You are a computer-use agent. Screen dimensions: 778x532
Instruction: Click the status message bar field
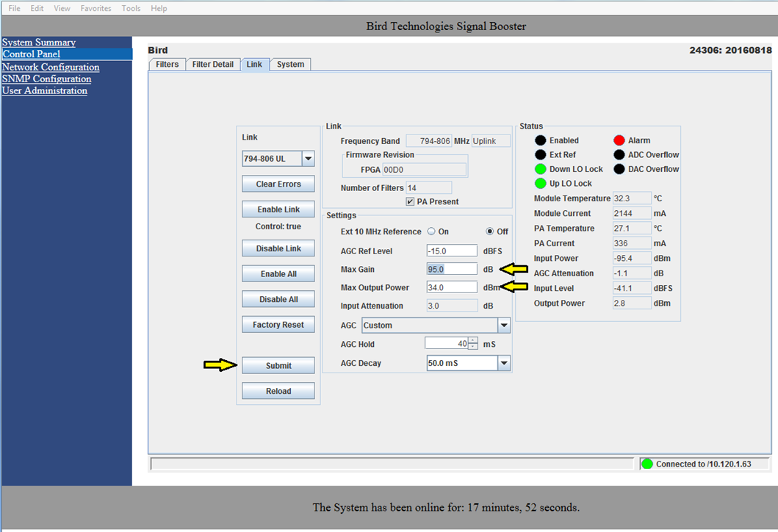pos(392,464)
